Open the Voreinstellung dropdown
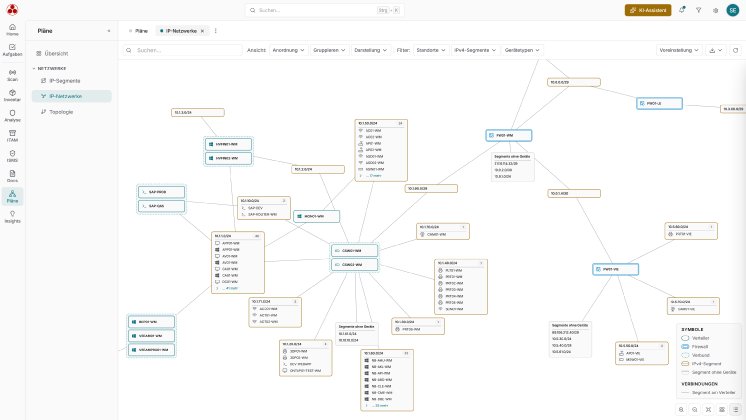746x420 pixels. [x=679, y=50]
